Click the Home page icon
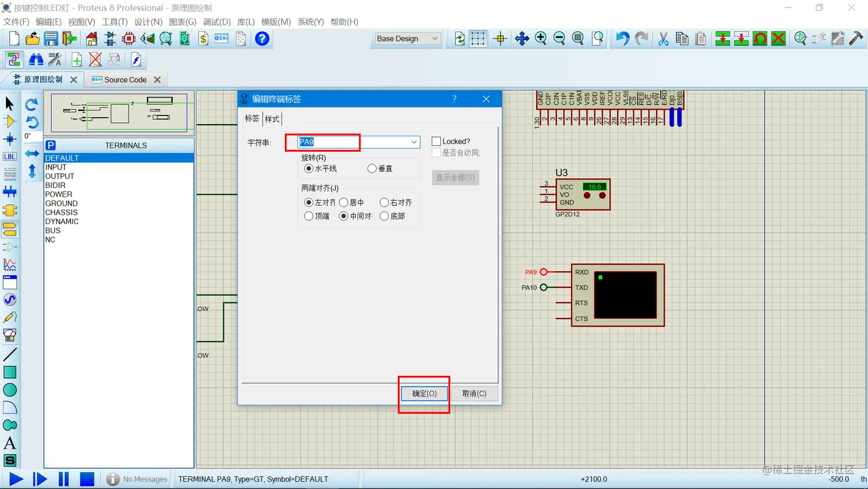This screenshot has height=489, width=868. (92, 38)
